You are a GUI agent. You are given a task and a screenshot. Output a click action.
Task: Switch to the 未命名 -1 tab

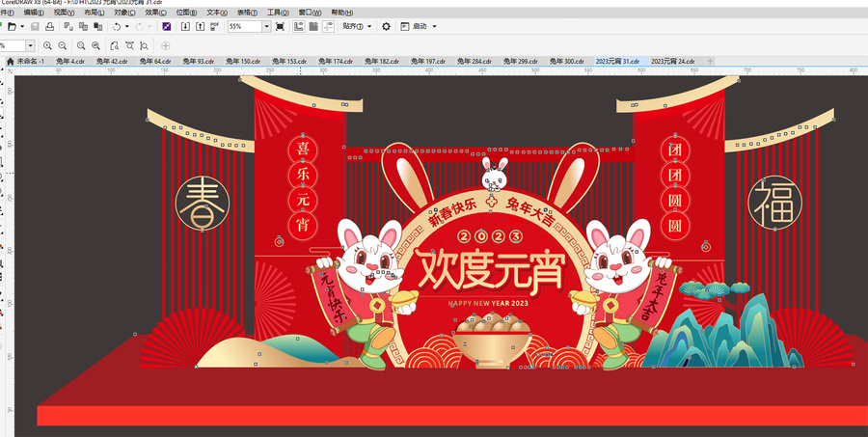(31, 61)
